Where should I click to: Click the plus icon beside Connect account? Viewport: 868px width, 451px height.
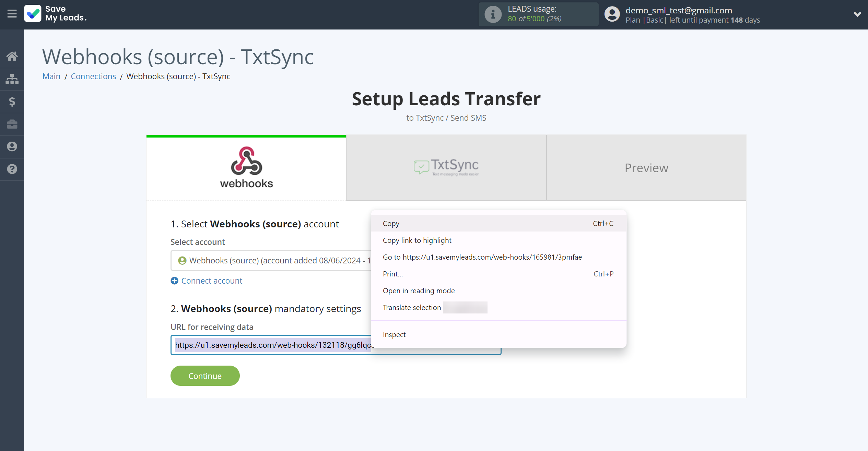point(174,281)
